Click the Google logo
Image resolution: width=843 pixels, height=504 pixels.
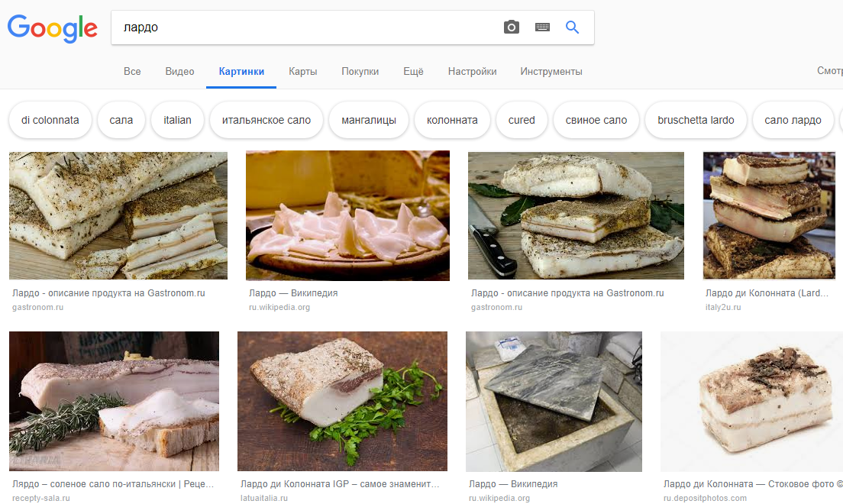(52, 28)
